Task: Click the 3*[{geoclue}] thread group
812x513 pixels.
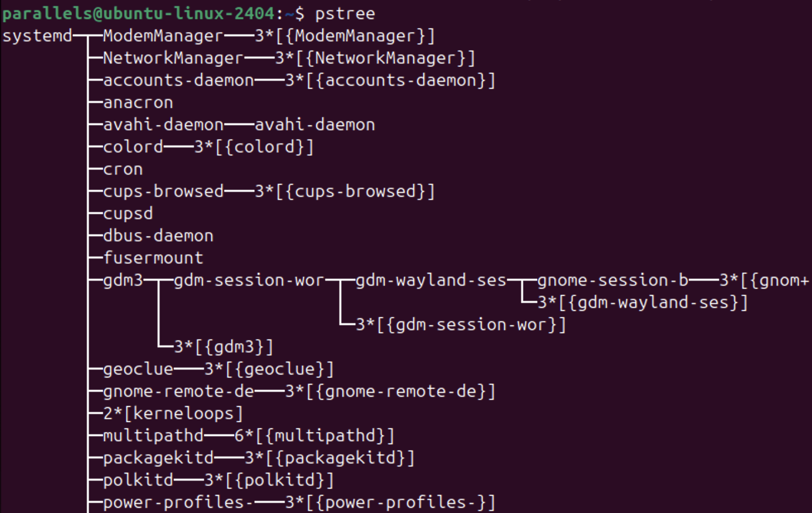Action: [269, 370]
